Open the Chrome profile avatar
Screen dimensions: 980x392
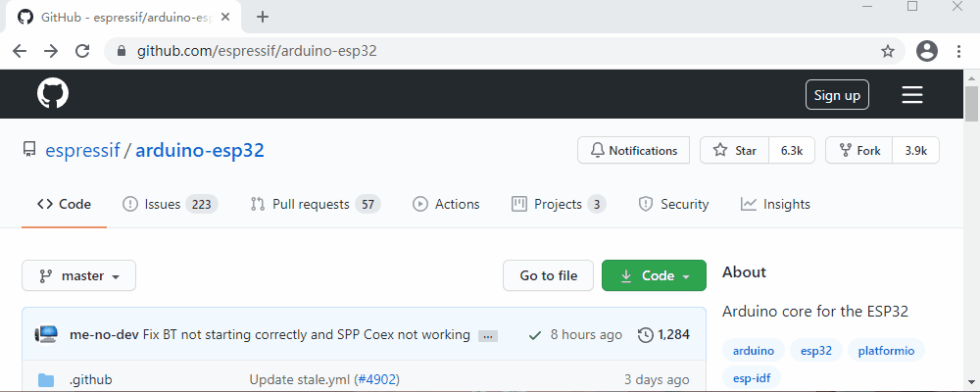coord(927,51)
